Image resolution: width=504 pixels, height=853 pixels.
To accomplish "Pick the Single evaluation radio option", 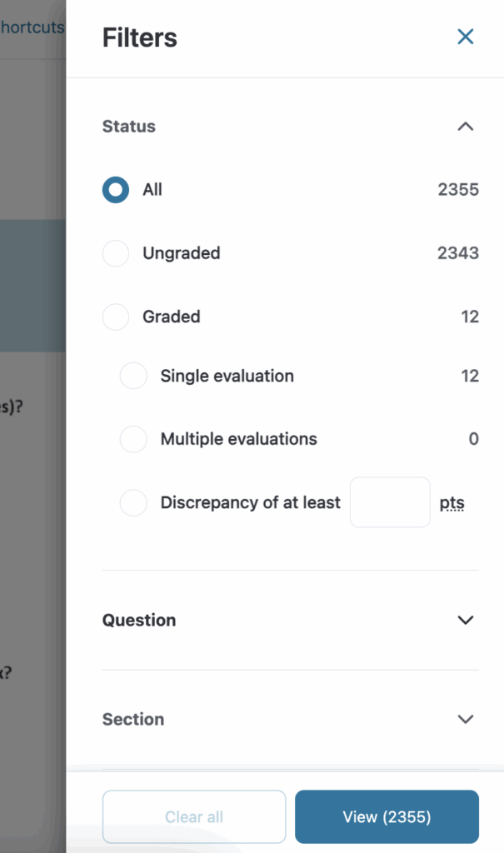I will coord(133,376).
